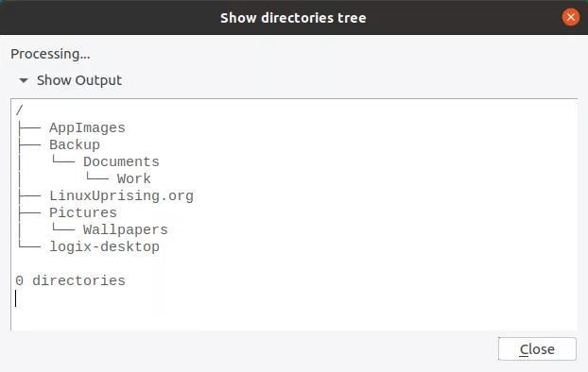588x372 pixels.
Task: Select the AppImages entry in the output
Action: point(87,127)
